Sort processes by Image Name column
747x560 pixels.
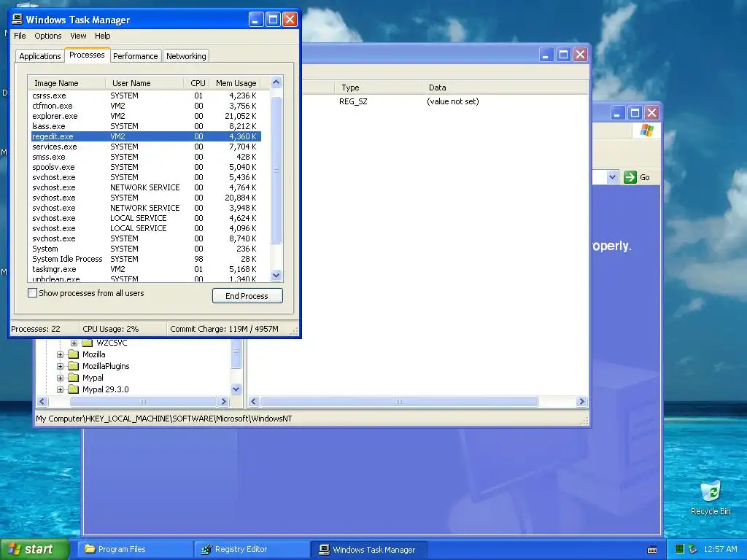point(66,83)
